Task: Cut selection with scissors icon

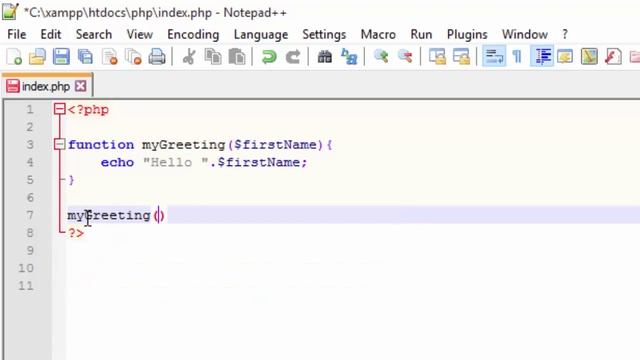Action: click(x=189, y=57)
